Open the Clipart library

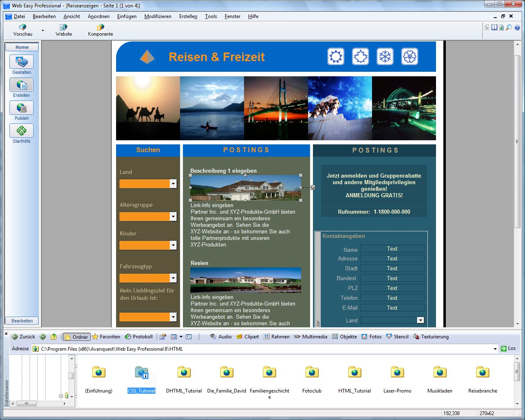247,337
